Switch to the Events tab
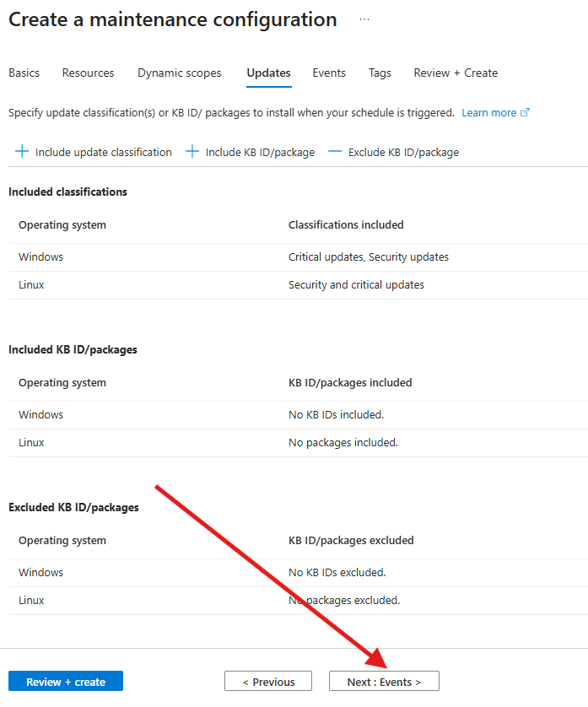 tap(329, 73)
